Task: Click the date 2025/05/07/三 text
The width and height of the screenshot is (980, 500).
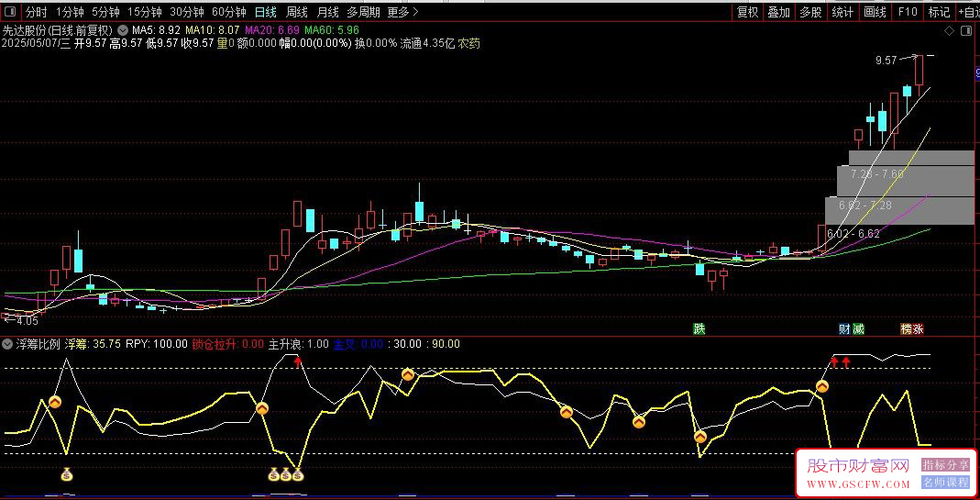Action: click(x=38, y=43)
